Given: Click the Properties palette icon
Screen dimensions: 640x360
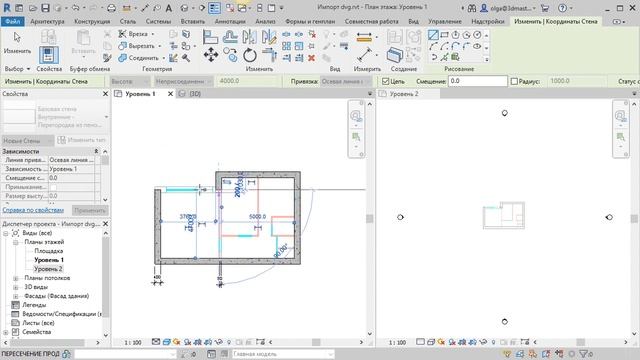Looking at the screenshot, I should [49, 55].
